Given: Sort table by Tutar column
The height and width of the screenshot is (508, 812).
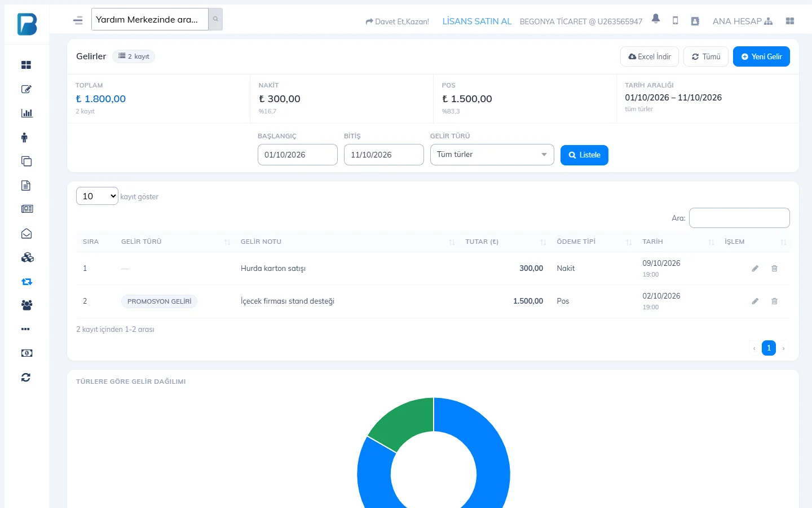Looking at the screenshot, I should tap(504, 242).
